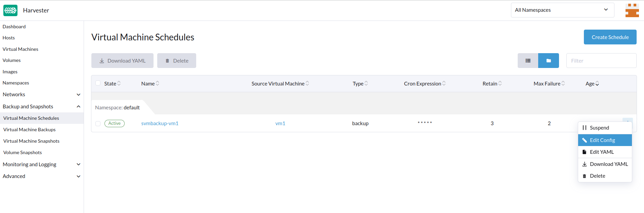Click the Harvester logo icon
This screenshot has height=213, width=644.
tap(10, 10)
